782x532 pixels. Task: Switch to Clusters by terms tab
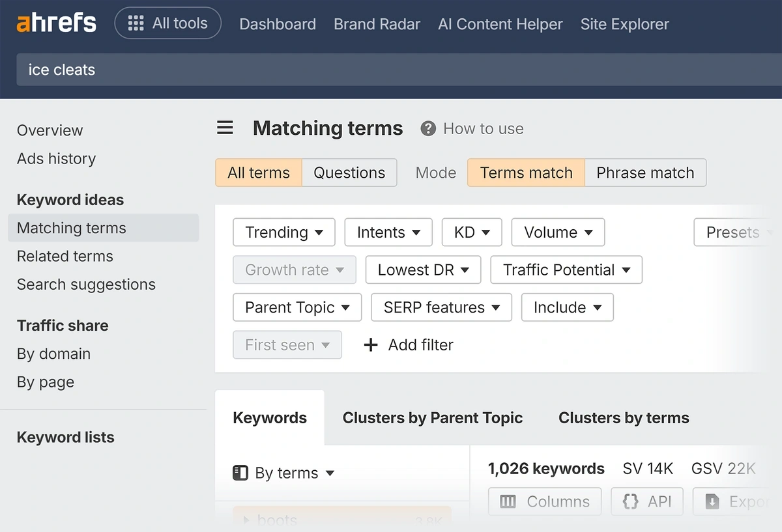(624, 418)
